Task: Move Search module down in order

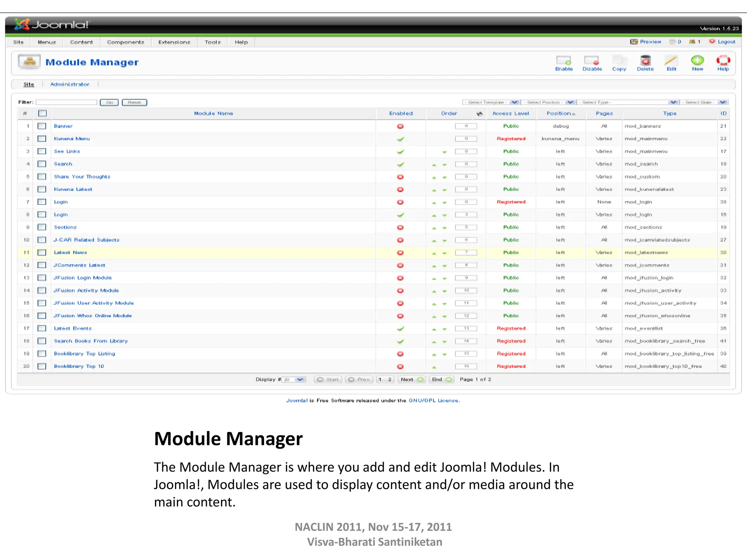Action: point(445,165)
